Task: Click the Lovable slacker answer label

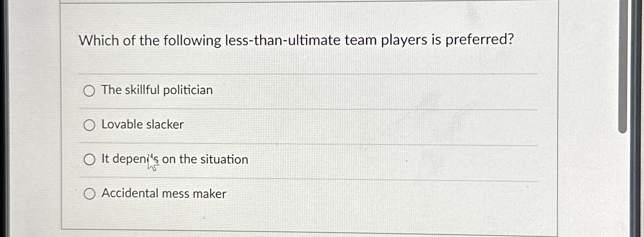Action: coord(141,124)
